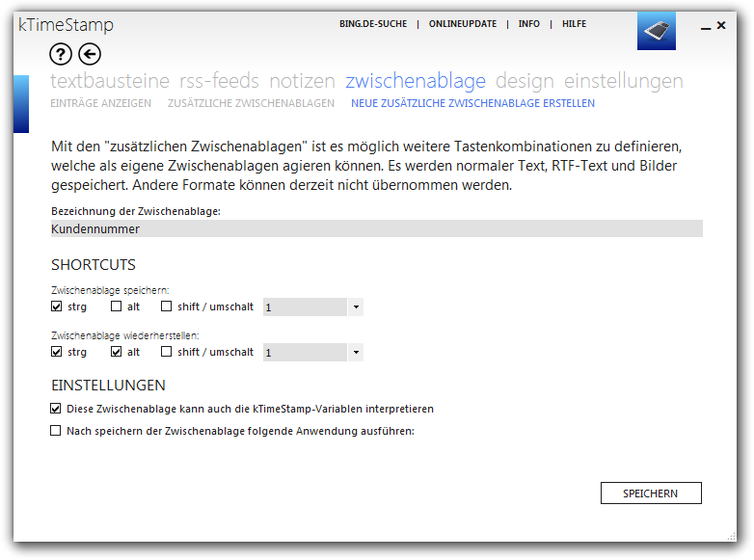Switch to rss-feeds tab
This screenshot has height=560, width=754.
click(x=219, y=81)
